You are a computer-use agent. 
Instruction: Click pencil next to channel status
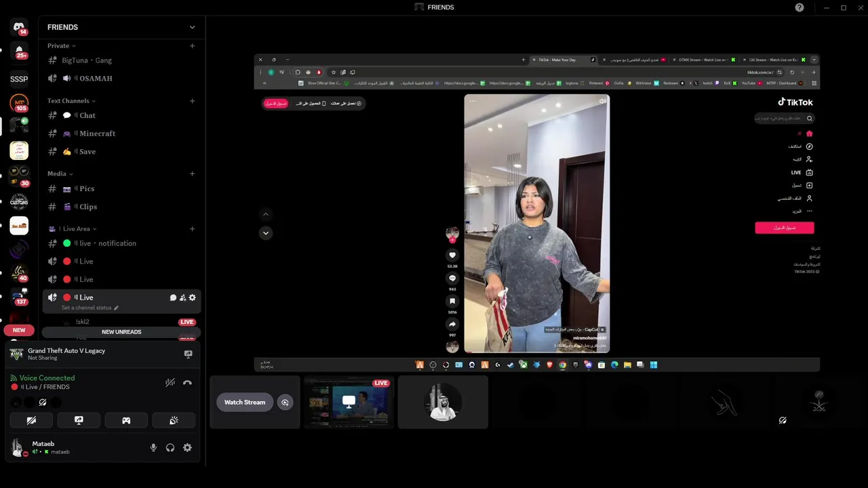click(116, 308)
